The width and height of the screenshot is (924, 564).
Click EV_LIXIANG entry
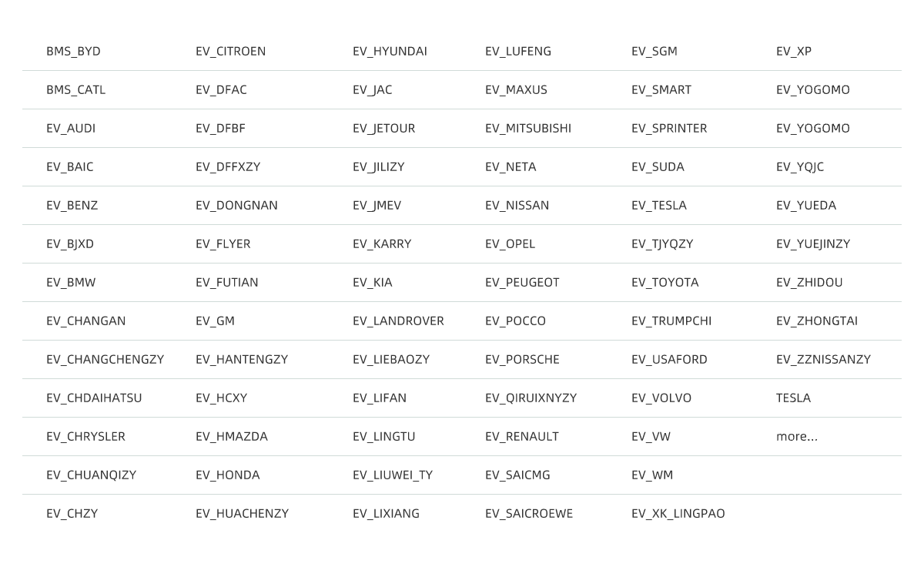[x=386, y=514]
